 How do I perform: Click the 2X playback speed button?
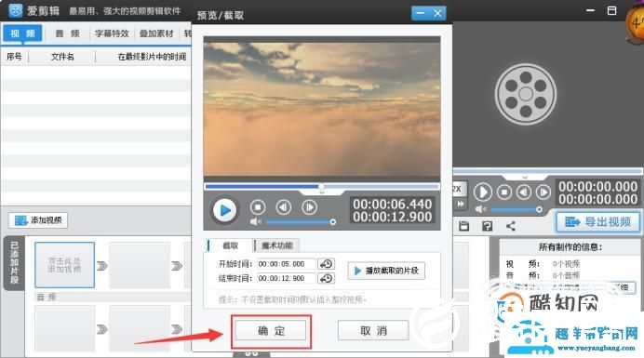459,189
